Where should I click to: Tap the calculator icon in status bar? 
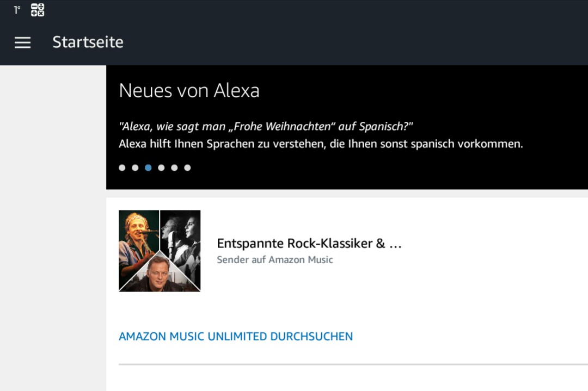coord(38,10)
